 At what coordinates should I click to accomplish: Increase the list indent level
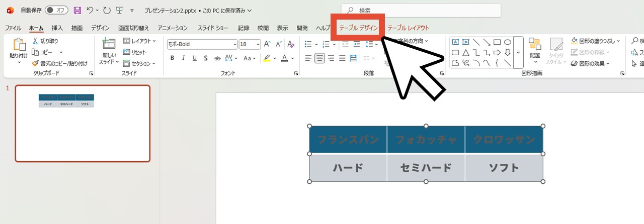point(357,44)
